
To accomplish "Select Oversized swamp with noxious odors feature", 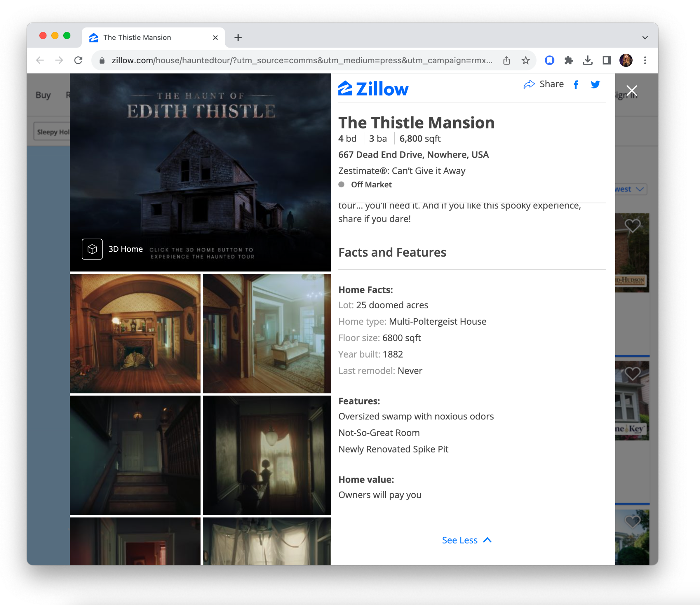I will tap(416, 416).
